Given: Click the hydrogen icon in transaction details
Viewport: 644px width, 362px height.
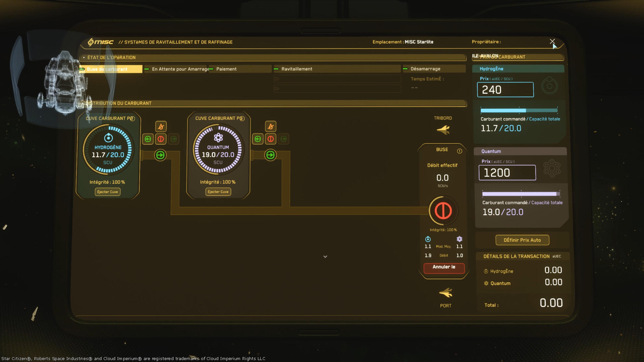Looking at the screenshot, I should 486,271.
